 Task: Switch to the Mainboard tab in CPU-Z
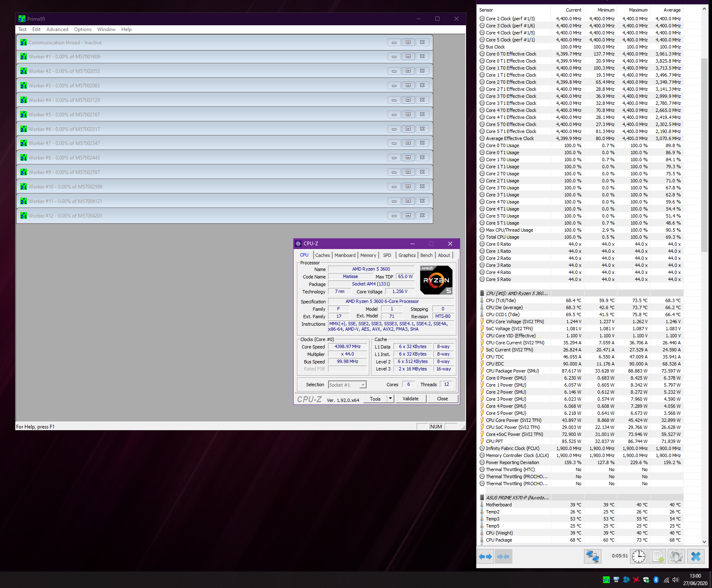point(345,255)
